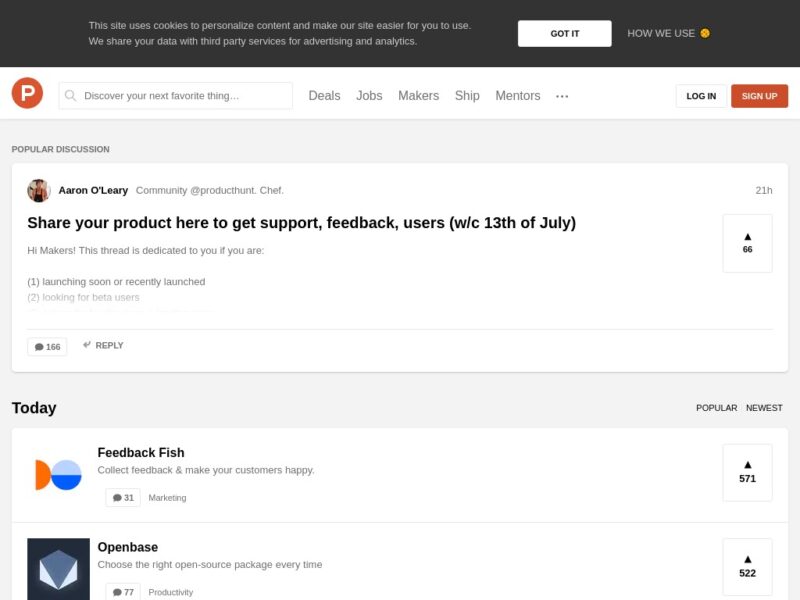Click the Sign Up button
This screenshot has width=800, height=600.
[759, 96]
